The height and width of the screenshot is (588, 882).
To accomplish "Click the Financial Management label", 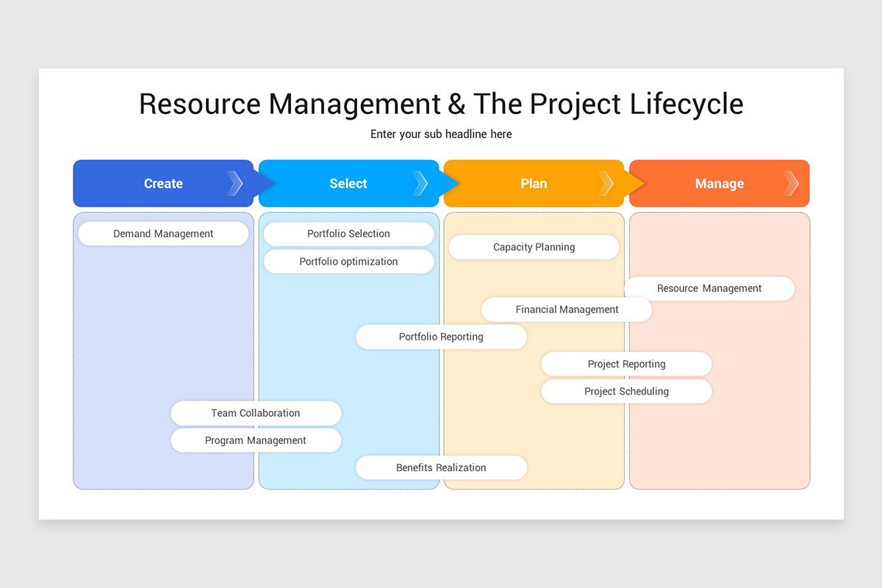I will pyautogui.click(x=567, y=309).
